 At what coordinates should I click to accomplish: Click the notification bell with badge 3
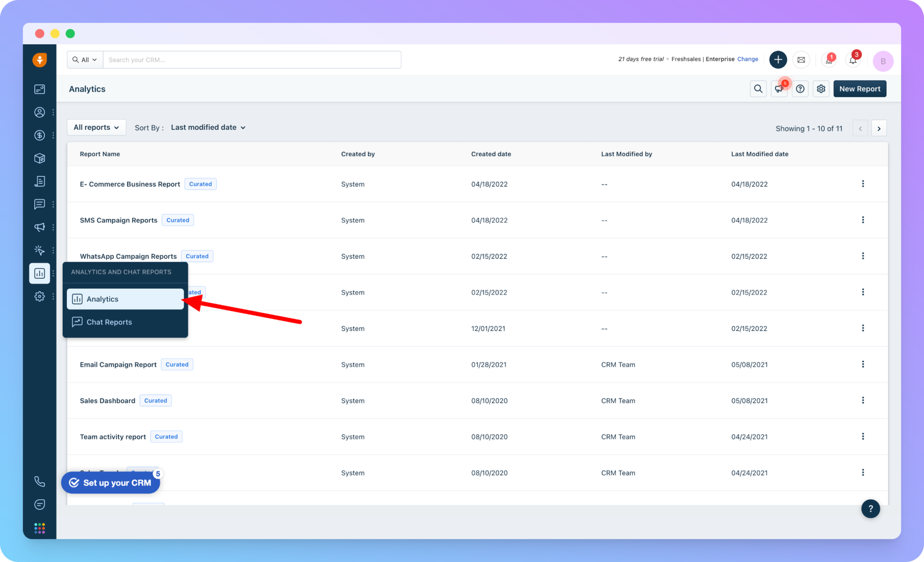tap(852, 60)
